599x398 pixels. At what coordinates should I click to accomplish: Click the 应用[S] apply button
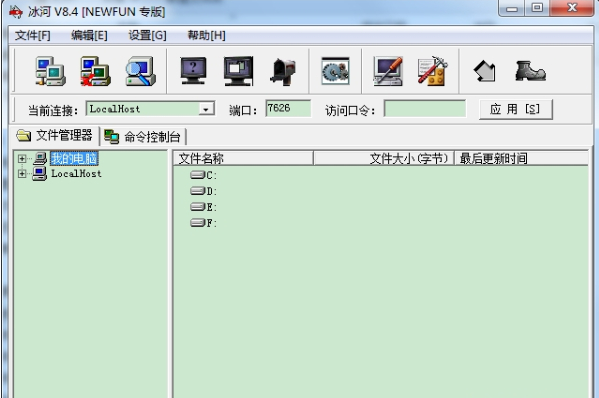(516, 110)
